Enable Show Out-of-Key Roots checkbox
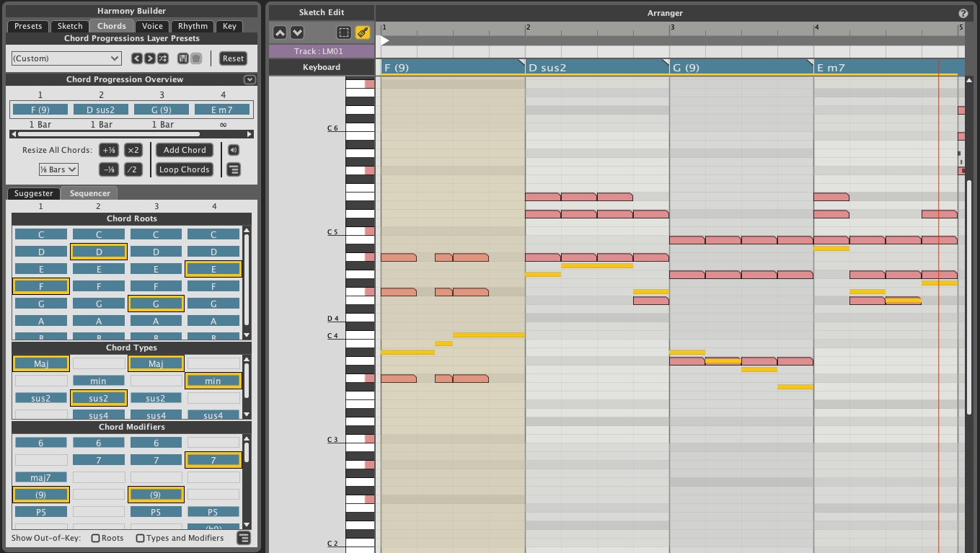The height and width of the screenshot is (553, 980). (95, 538)
